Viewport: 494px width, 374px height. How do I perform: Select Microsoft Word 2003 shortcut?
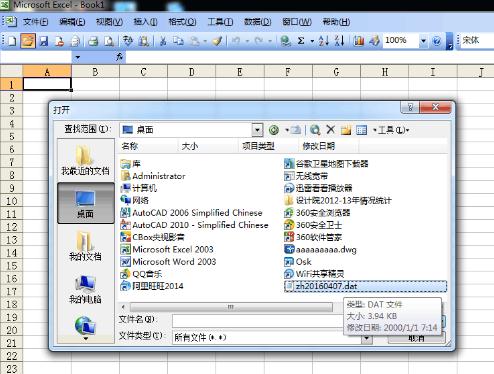coord(168,262)
